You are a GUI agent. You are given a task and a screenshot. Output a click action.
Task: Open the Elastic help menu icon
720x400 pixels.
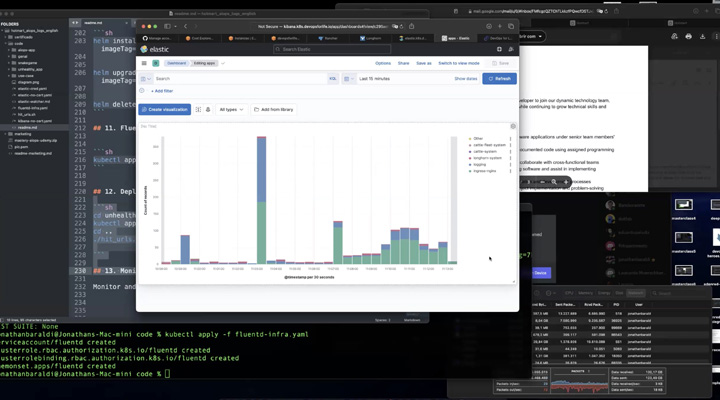click(499, 49)
